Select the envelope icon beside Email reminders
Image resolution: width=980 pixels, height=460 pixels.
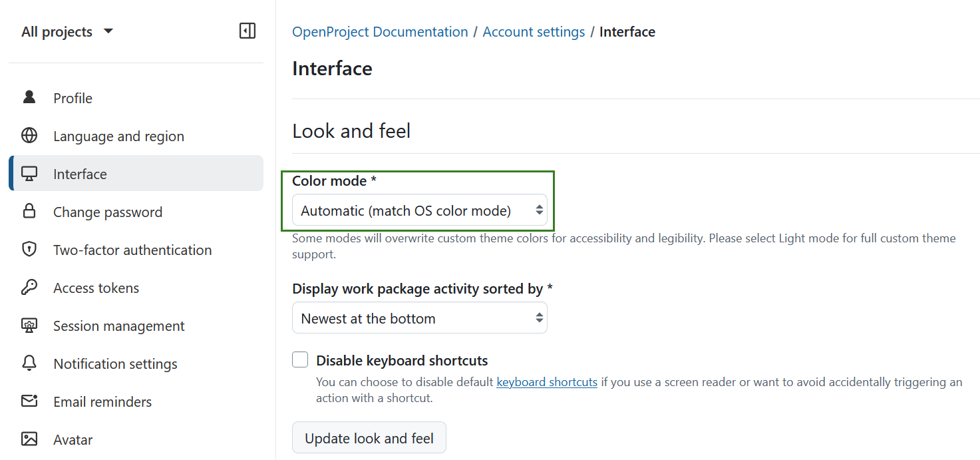click(29, 401)
